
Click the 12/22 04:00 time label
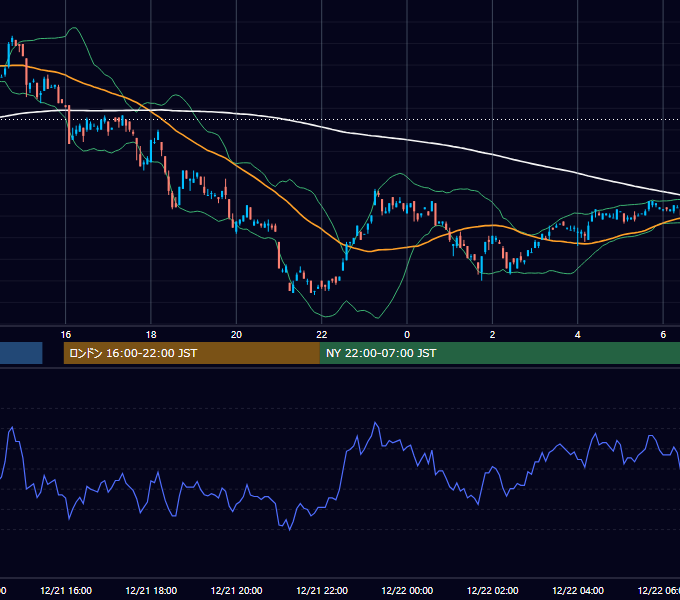point(578,591)
